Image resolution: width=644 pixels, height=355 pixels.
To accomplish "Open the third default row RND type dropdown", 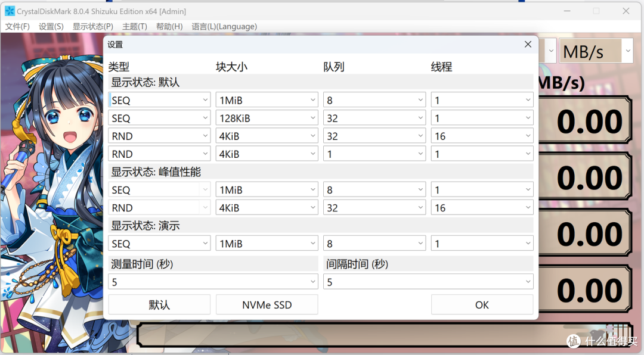I will click(159, 136).
